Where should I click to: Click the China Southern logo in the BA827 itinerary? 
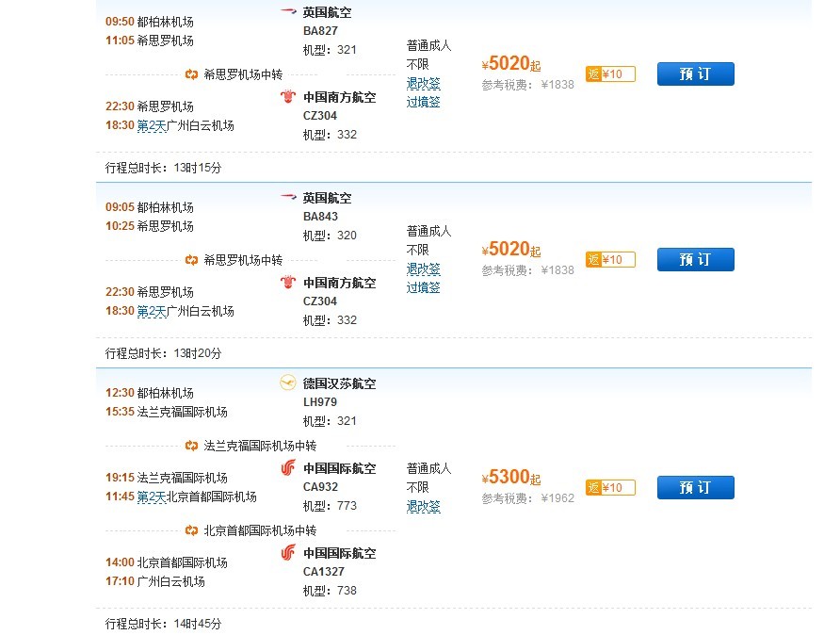(288, 97)
